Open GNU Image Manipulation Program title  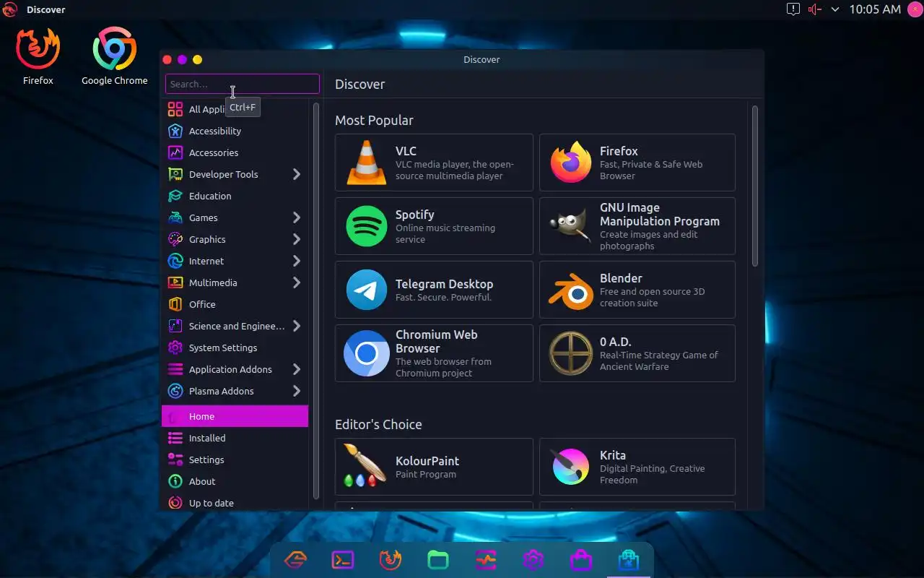[660, 215]
